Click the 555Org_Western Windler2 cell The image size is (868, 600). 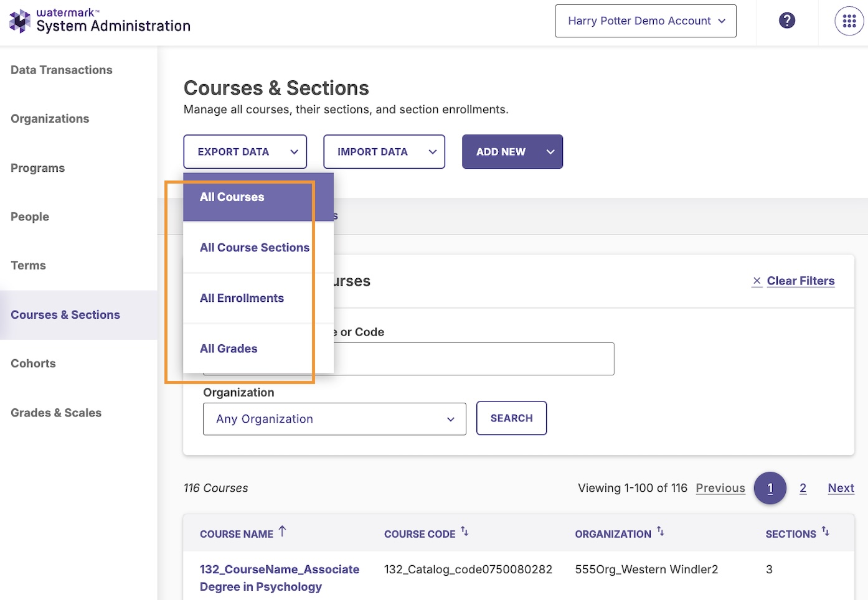tap(646, 570)
